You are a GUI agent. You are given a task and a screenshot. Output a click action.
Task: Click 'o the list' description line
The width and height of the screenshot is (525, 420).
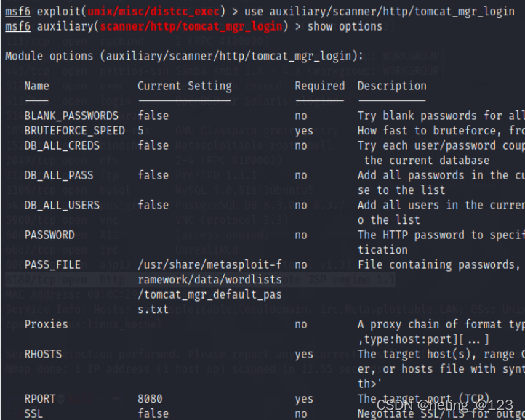[389, 220]
